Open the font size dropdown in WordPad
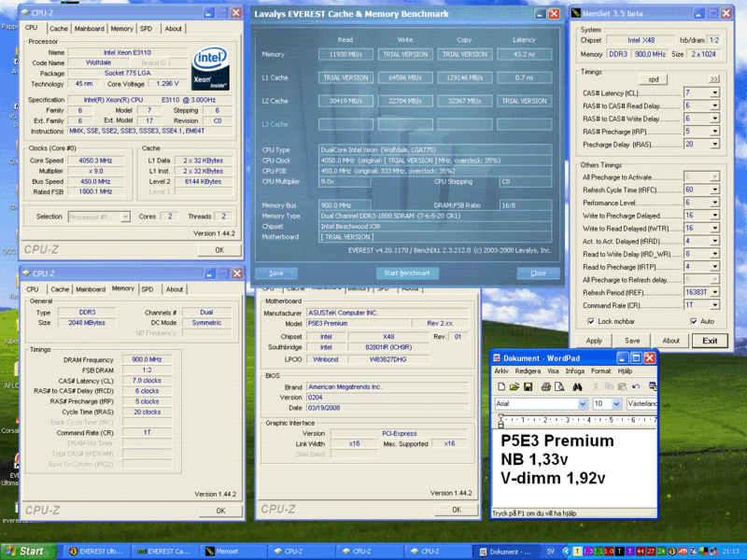 click(616, 404)
